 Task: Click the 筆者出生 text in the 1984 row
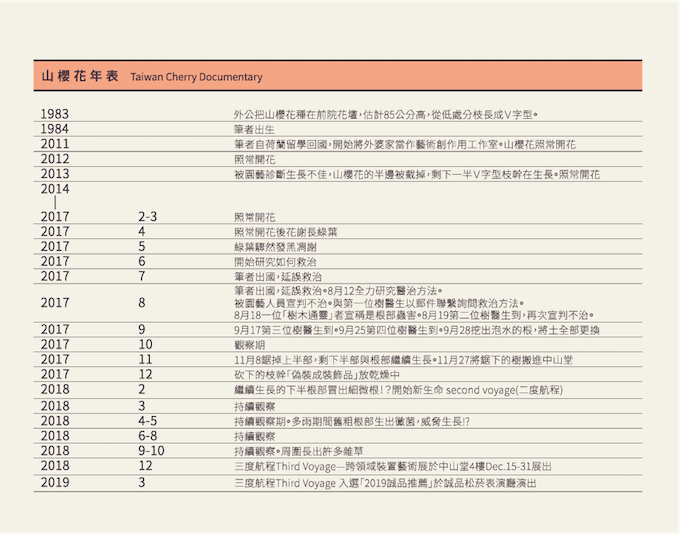(252, 129)
